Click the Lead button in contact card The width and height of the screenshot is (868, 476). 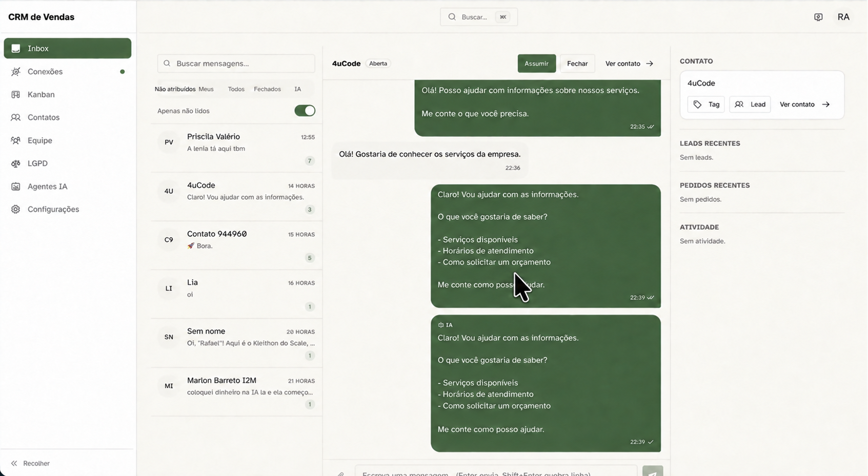(750, 105)
